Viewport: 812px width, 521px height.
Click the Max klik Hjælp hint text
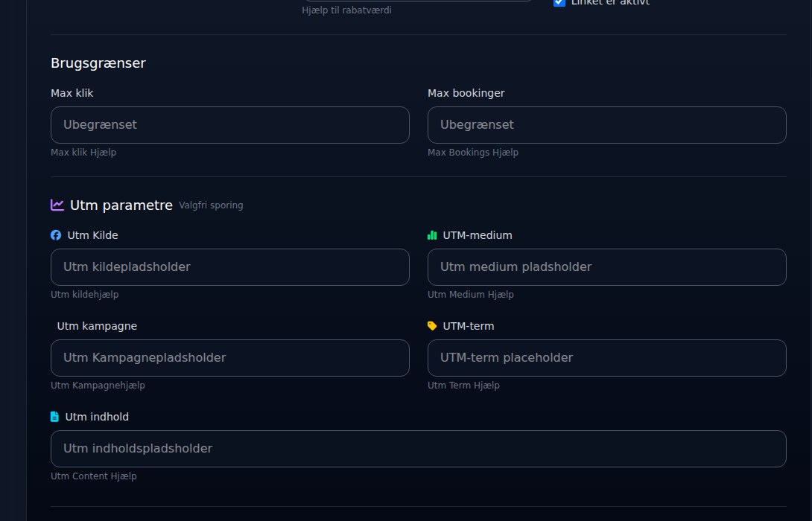pos(83,153)
